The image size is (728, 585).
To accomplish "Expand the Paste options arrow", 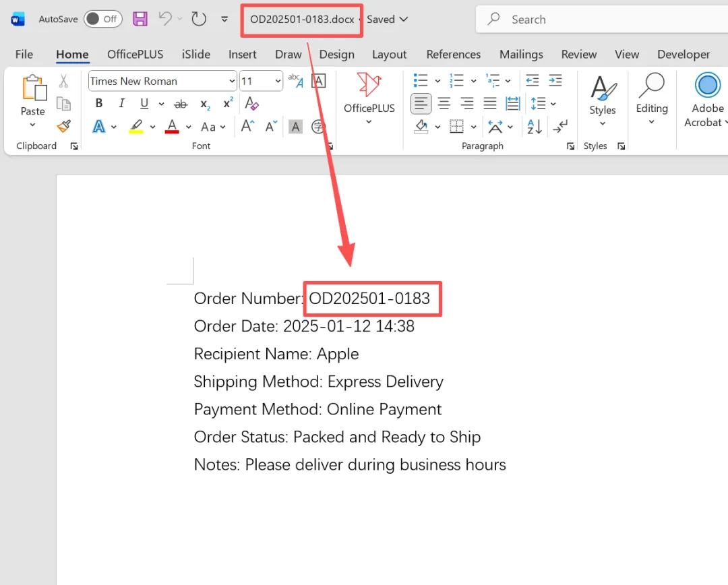I will [32, 125].
